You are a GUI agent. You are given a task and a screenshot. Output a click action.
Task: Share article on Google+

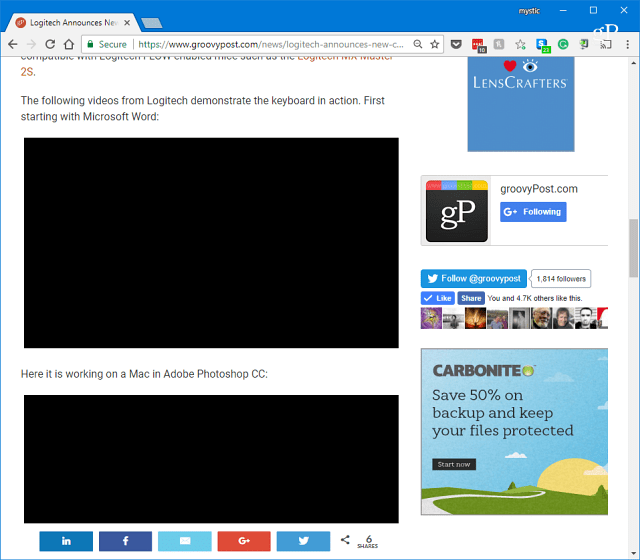point(244,541)
